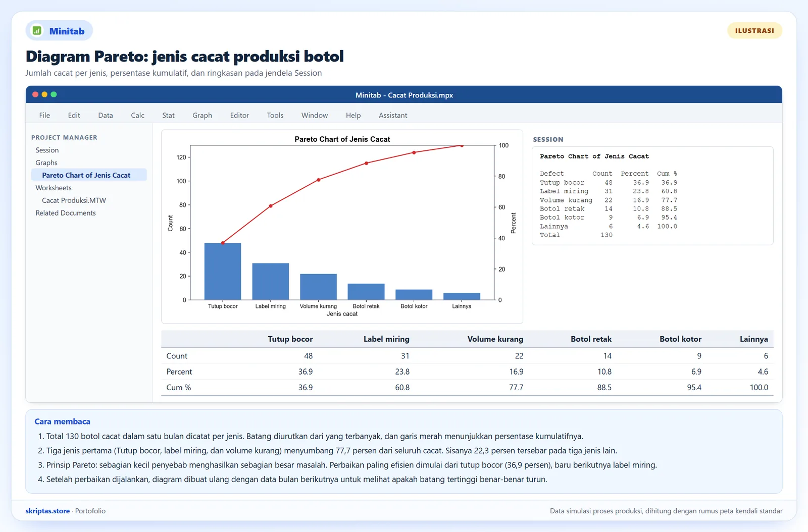Open the Assistant menu
Viewport: 808px width, 532px height.
(x=393, y=115)
